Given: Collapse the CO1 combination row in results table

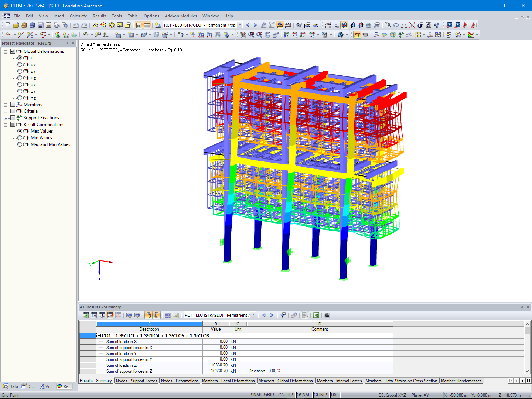Looking at the screenshot, I should pyautogui.click(x=99, y=335).
